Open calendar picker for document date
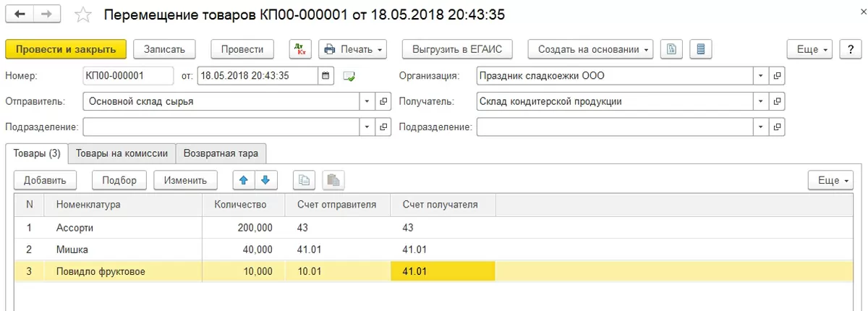The image size is (868, 311). pos(326,76)
